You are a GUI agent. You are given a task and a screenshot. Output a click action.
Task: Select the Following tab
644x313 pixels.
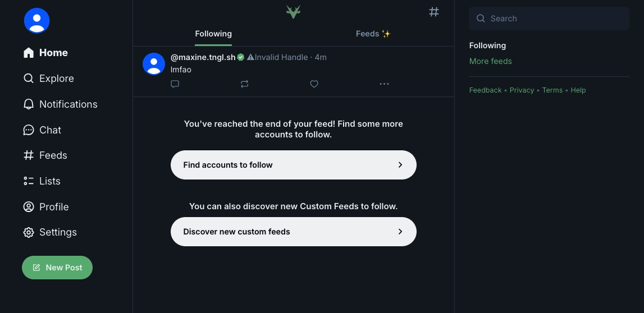pos(213,34)
